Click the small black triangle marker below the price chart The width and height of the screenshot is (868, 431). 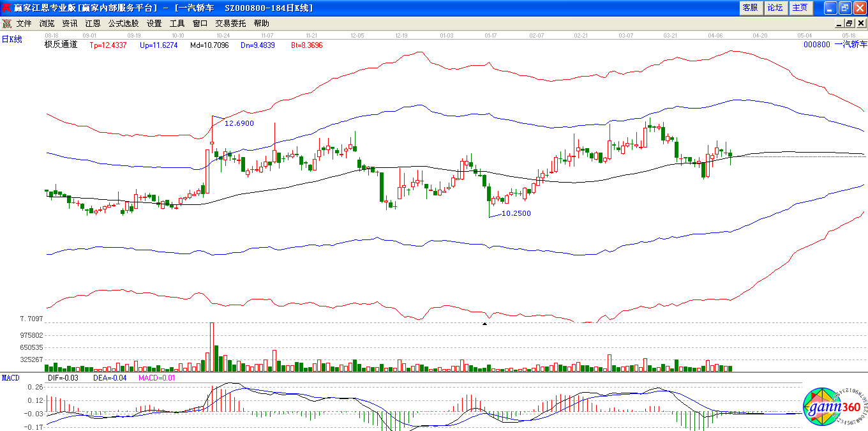coord(484,324)
